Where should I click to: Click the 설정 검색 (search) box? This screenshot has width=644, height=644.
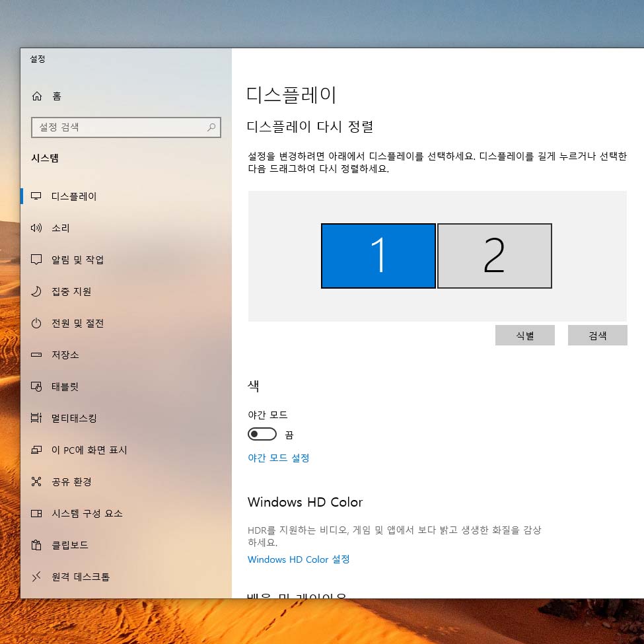[125, 127]
